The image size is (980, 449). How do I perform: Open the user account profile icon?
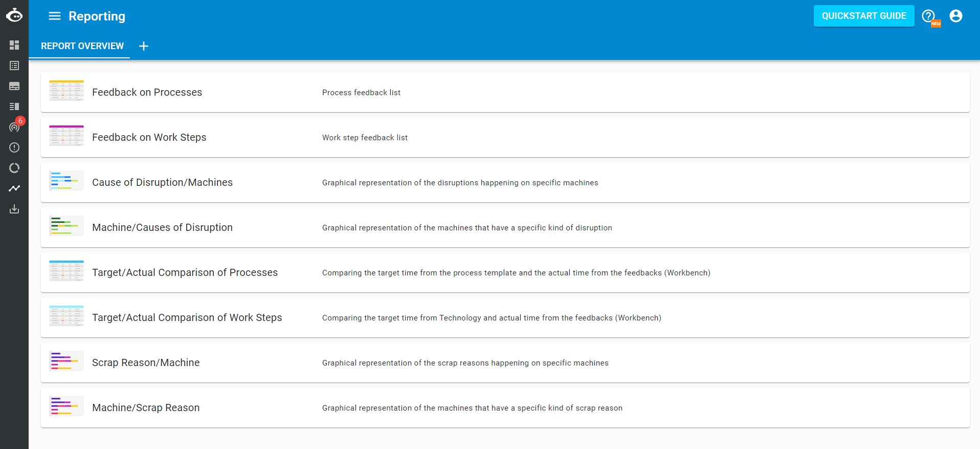[x=955, y=16]
